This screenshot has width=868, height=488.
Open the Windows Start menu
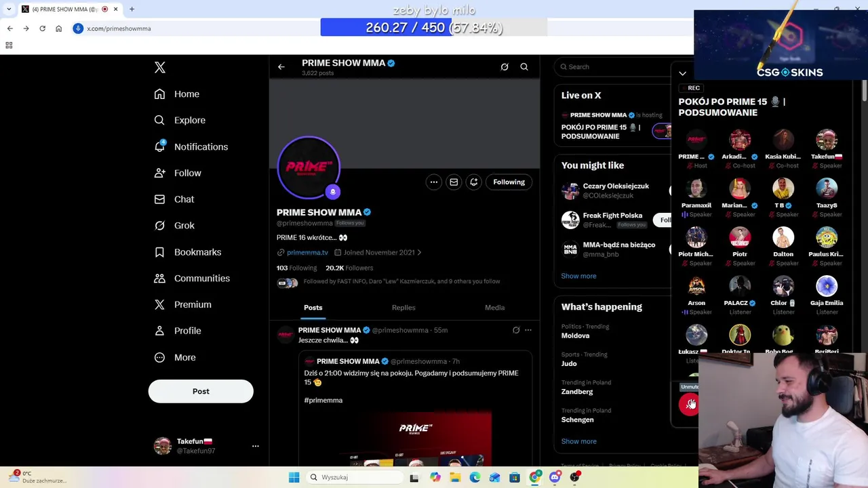tap(294, 477)
